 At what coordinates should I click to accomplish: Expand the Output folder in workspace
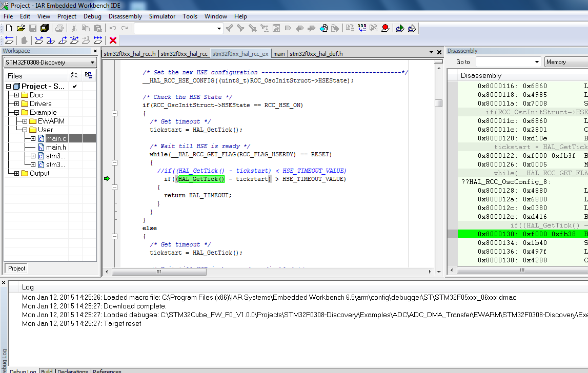tap(16, 174)
